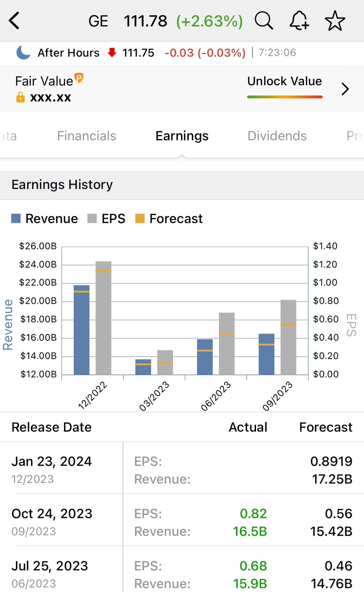Tap the 111.78 price in header
The width and height of the screenshot is (364, 592).
[x=146, y=21]
